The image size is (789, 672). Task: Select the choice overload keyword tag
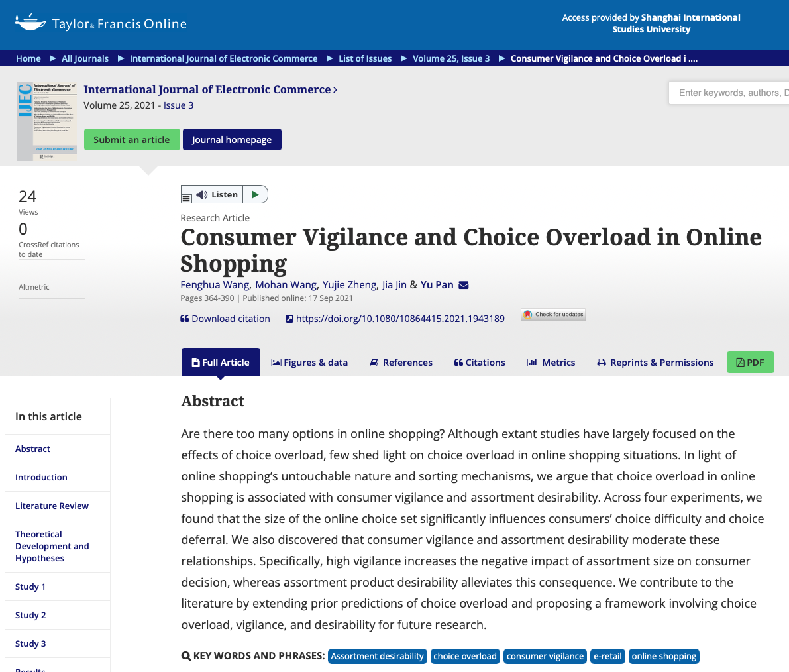click(x=465, y=656)
